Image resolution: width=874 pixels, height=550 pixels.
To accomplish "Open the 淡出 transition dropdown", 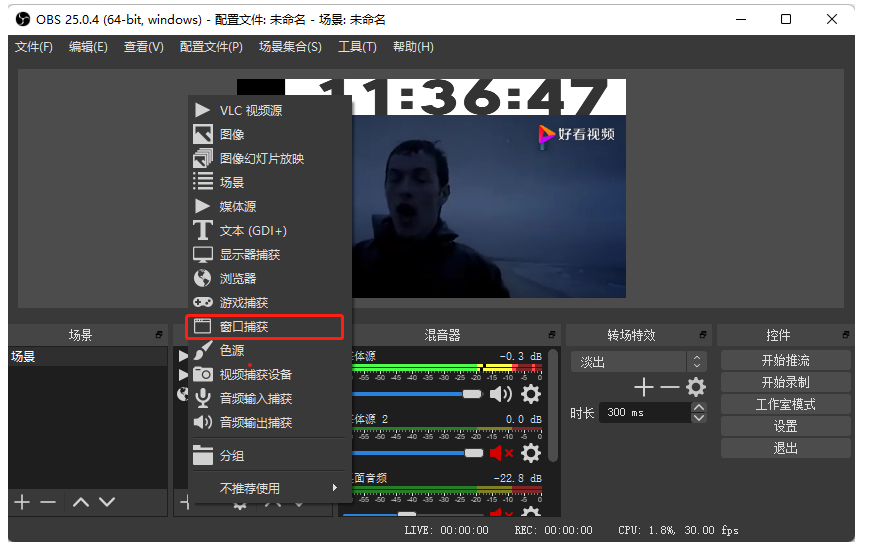I will coord(638,362).
